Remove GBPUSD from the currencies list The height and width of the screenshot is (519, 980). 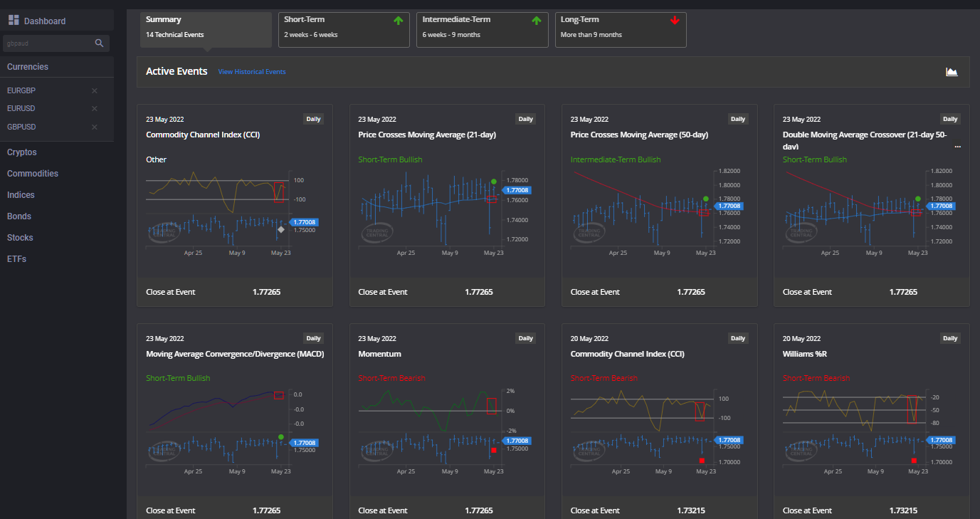[95, 127]
